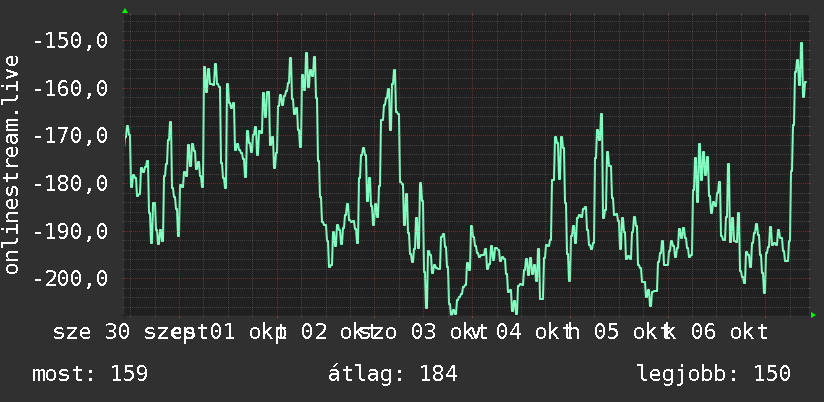The image size is (824, 402).
Task: Click the green arrow atop the y-axis
Action: 125,11
